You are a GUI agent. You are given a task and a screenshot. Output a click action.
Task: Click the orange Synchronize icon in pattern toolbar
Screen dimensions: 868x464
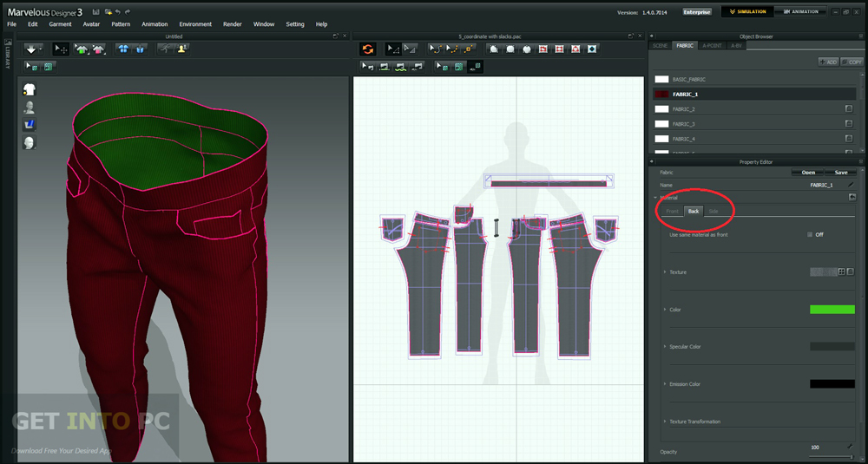pos(366,49)
